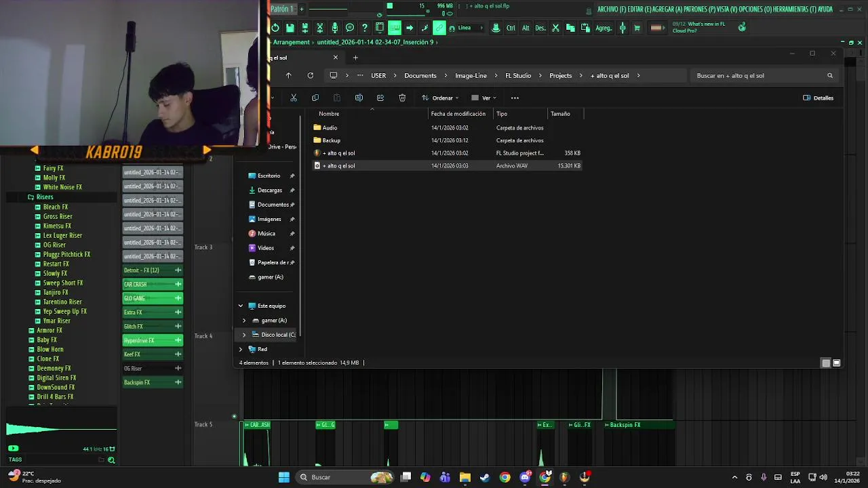868x488 pixels.
Task: Click the scissors cut icon in FL toolbar
Action: pos(555,28)
